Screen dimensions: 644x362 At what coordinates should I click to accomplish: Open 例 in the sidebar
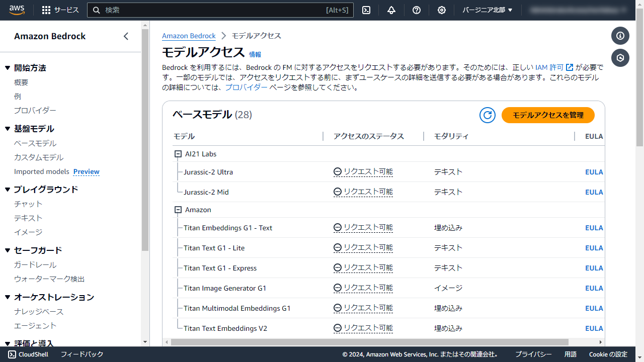[x=18, y=97]
